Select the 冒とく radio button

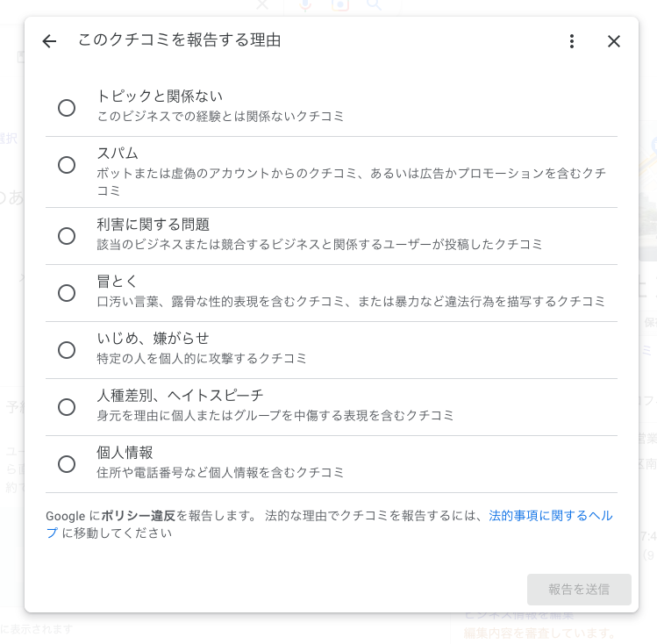click(x=67, y=293)
